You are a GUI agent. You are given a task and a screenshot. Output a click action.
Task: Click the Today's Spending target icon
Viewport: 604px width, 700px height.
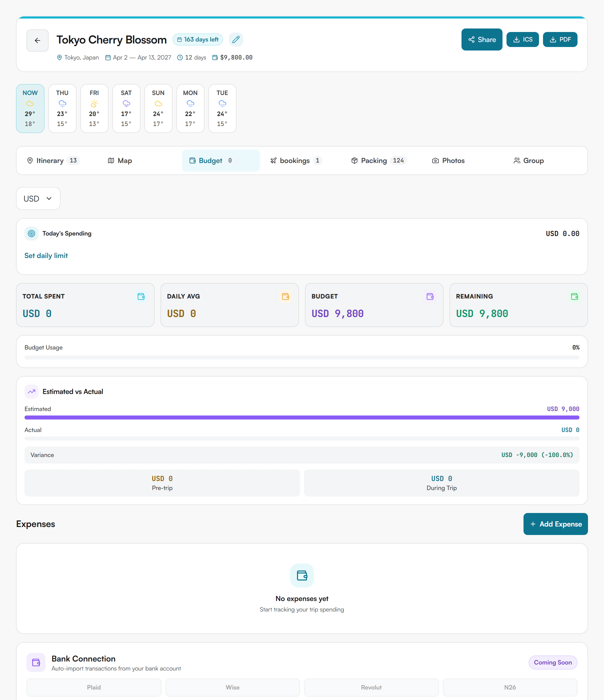pos(31,233)
